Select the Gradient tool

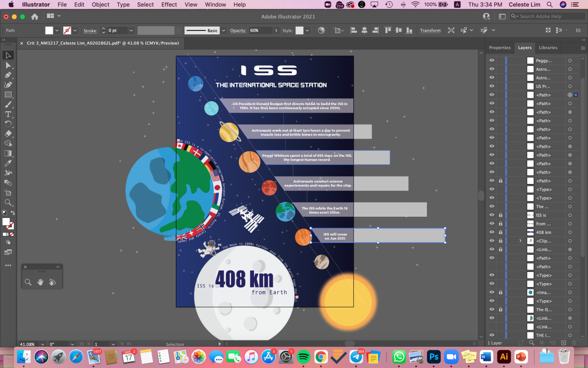click(x=8, y=154)
